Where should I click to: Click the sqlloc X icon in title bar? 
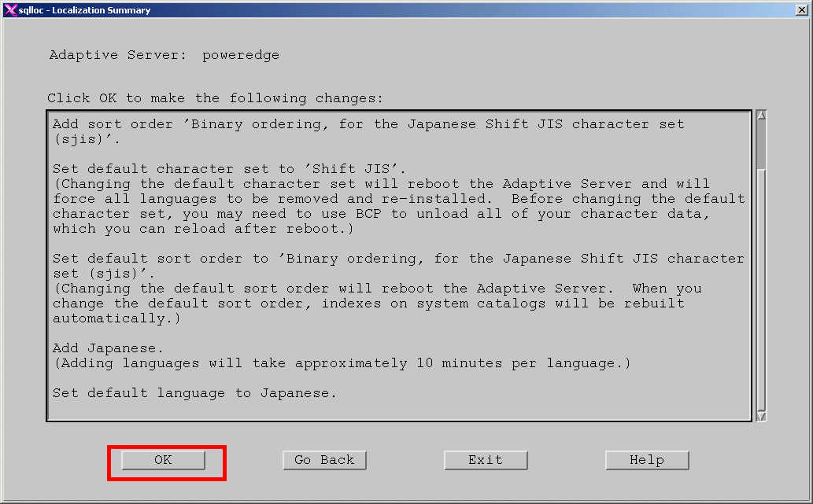pos(9,10)
